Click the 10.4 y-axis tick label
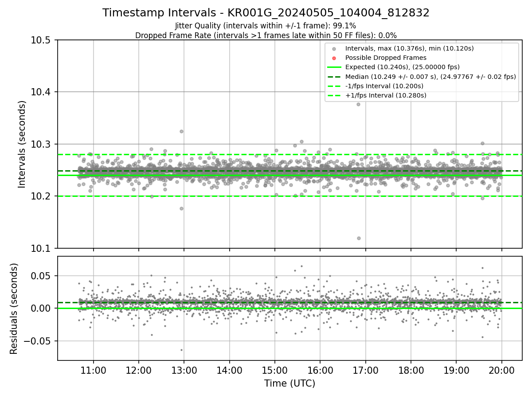This screenshot has height=399, width=532. pos(42,92)
